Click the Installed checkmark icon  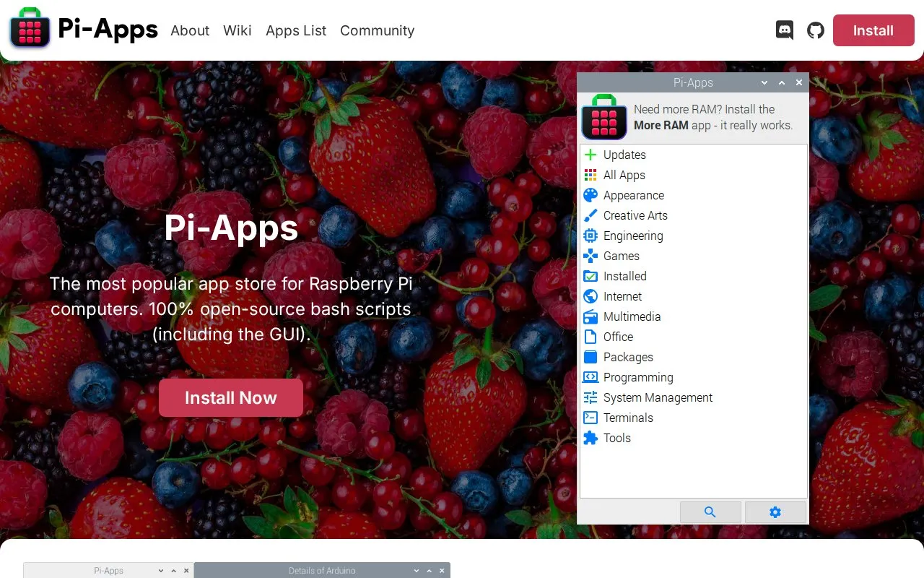tap(590, 276)
